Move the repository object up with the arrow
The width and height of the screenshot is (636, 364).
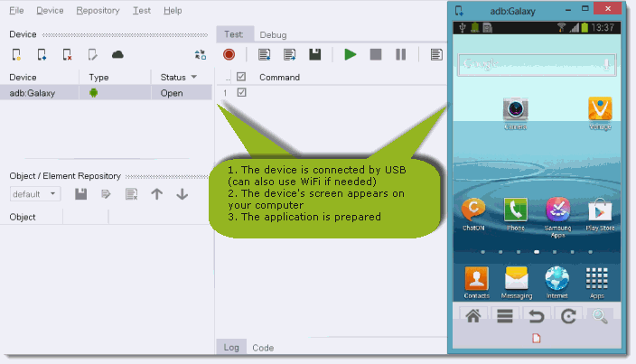[156, 194]
